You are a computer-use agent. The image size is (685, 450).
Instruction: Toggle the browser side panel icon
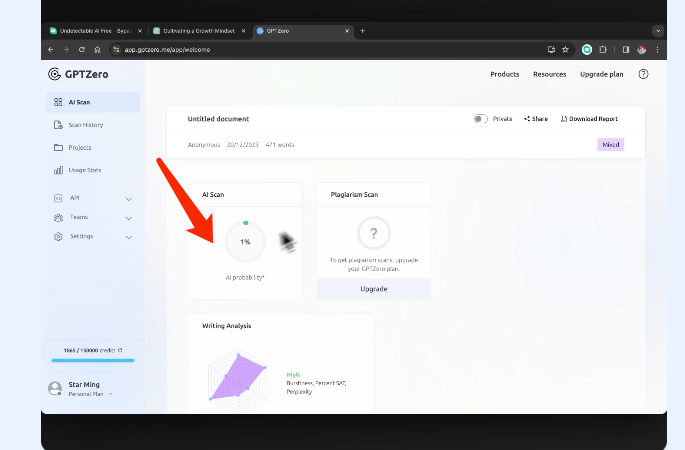[x=626, y=50]
